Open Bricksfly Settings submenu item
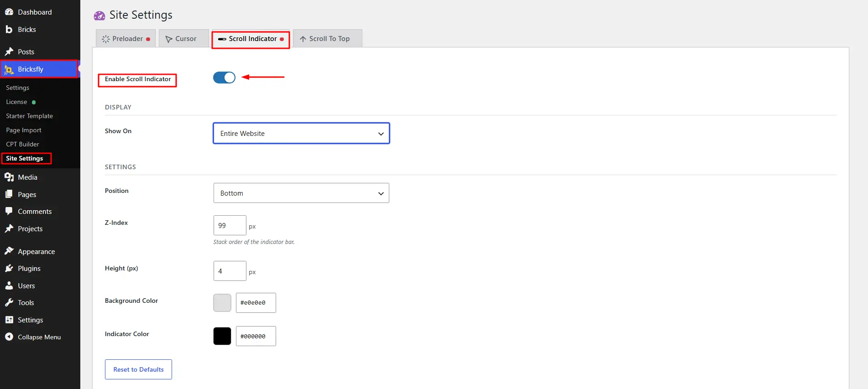 tap(17, 88)
